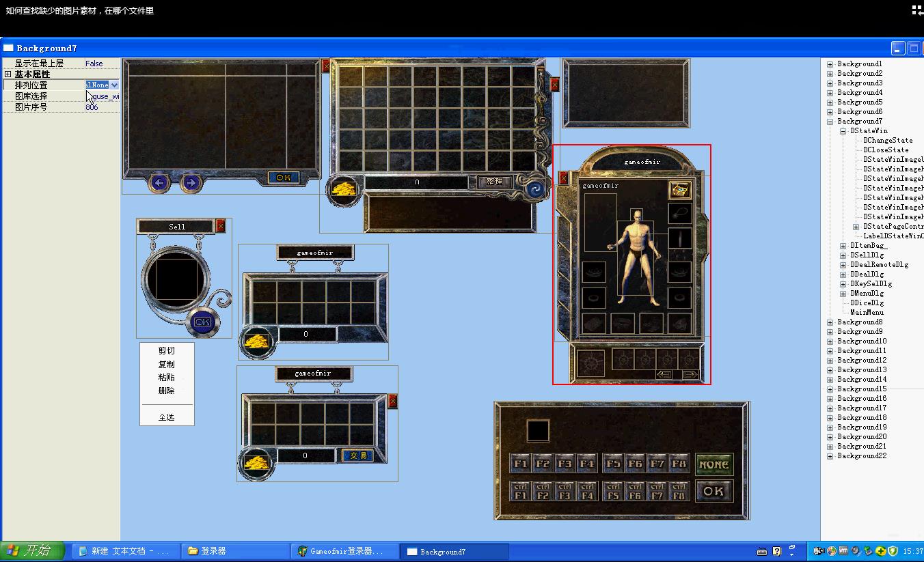Expand the DSellDlg tree node
Viewport: 924px width, 562px height.
pos(843,255)
